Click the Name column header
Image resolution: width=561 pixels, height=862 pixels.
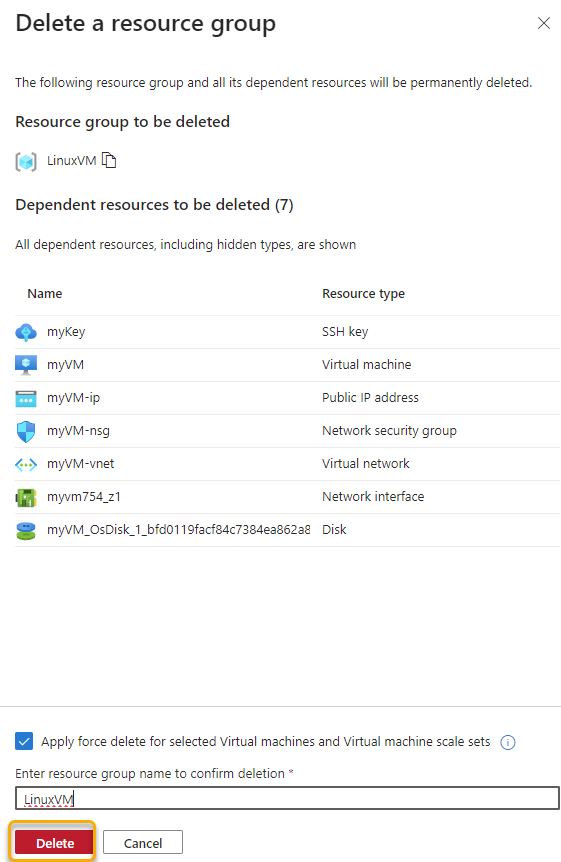click(45, 294)
